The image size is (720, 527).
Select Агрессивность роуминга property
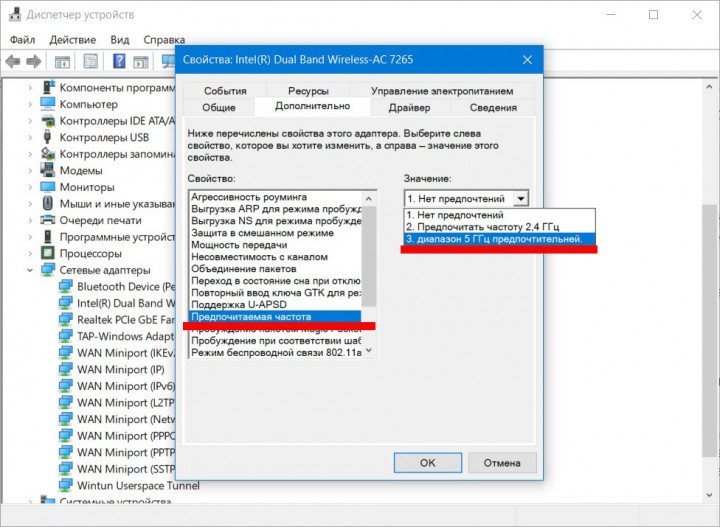tap(275, 197)
